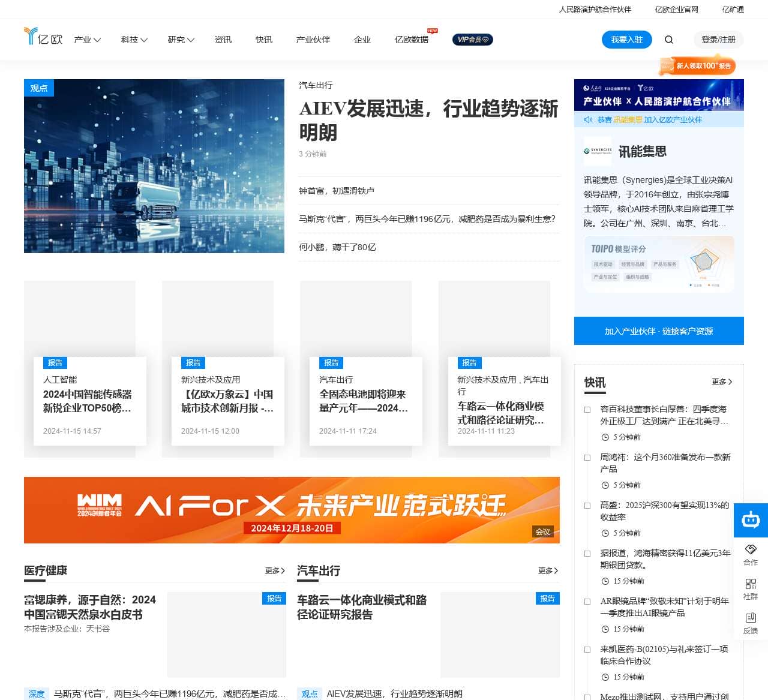The width and height of the screenshot is (768, 700).
Task: Open 人民路演护航合作伙伴 top link
Action: click(595, 10)
